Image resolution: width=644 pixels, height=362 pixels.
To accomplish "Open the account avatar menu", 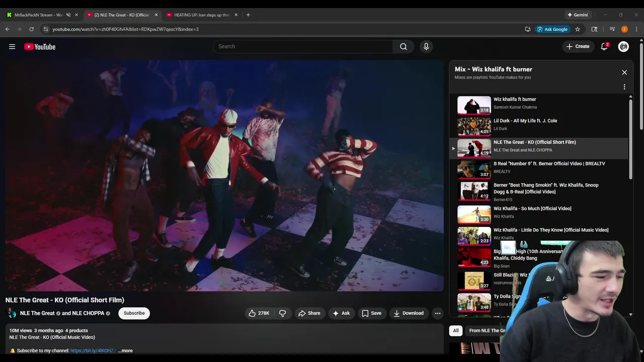I will pyautogui.click(x=623, y=47).
